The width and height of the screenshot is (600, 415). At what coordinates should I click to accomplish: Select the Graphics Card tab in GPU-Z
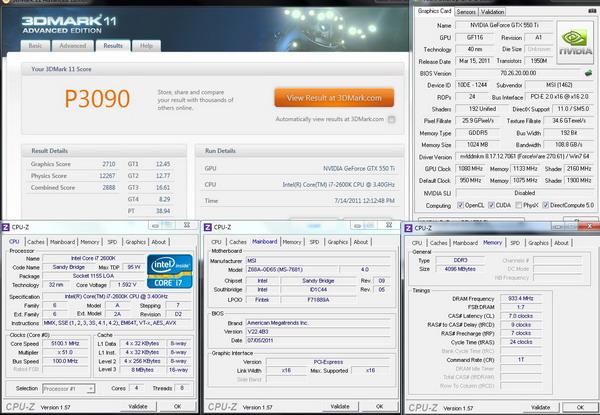pyautogui.click(x=434, y=11)
